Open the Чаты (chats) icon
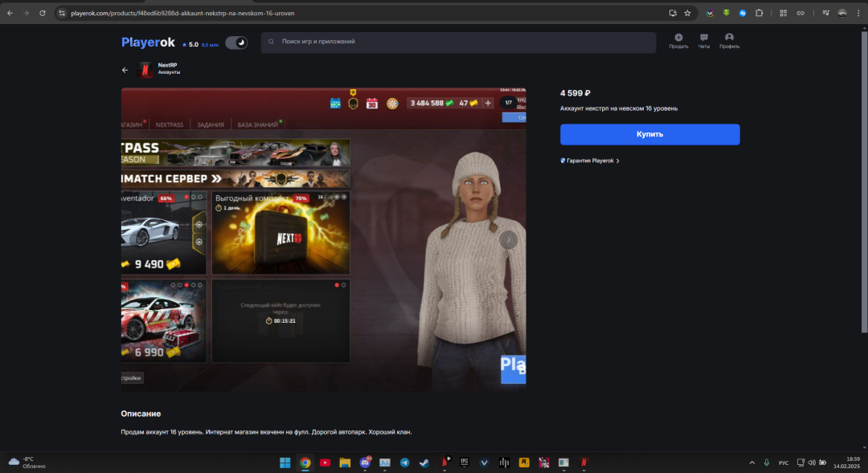Viewport: 868px width, 473px height. click(x=703, y=41)
